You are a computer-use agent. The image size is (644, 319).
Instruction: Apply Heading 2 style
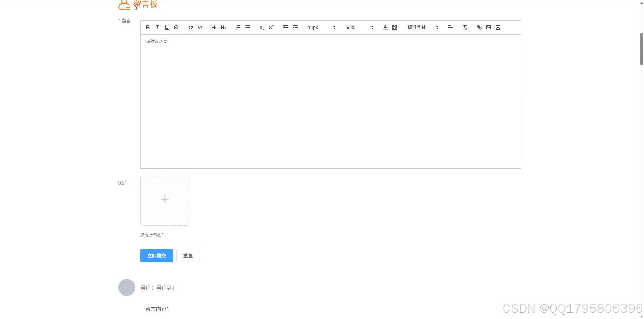point(223,27)
